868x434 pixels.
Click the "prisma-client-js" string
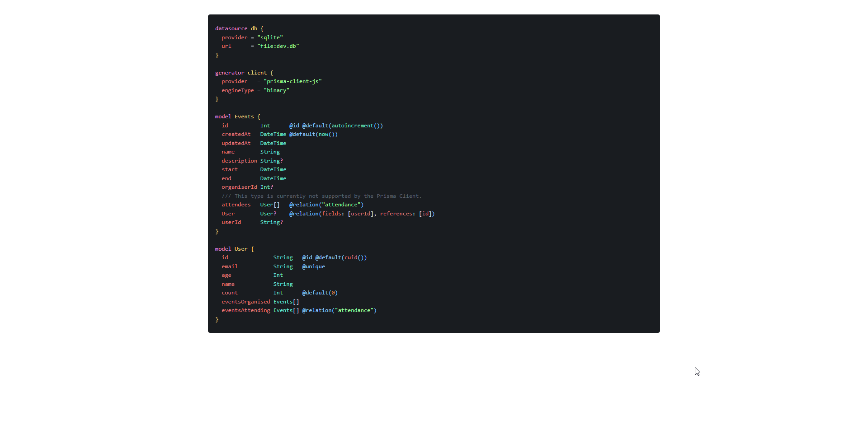[x=292, y=81]
